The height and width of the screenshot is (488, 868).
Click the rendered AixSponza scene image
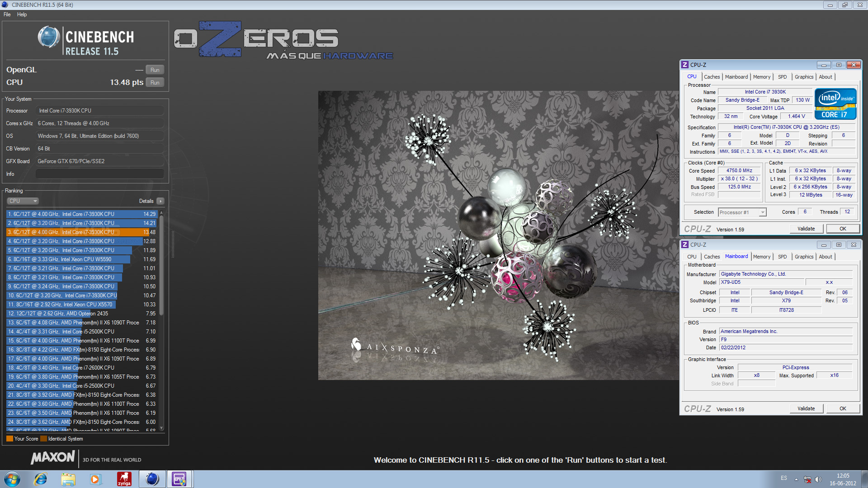click(x=498, y=235)
